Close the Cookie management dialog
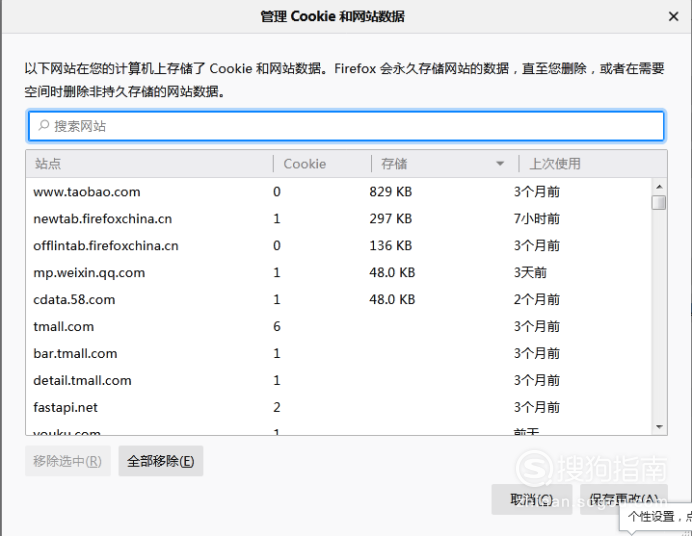Image resolution: width=692 pixels, height=536 pixels. pos(673,16)
